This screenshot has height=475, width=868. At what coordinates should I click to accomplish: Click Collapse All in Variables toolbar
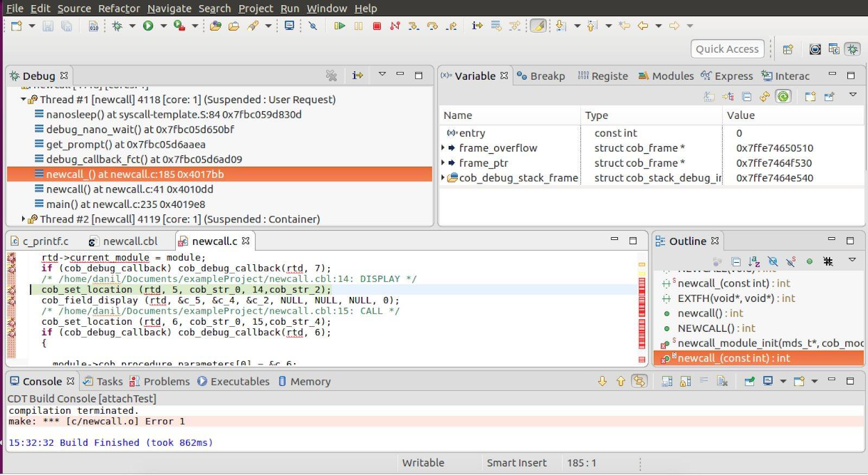coord(746,97)
